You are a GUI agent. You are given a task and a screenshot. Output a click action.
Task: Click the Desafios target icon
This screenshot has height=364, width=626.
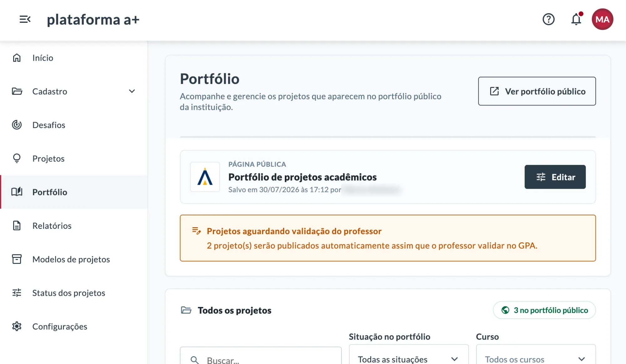[x=17, y=125]
